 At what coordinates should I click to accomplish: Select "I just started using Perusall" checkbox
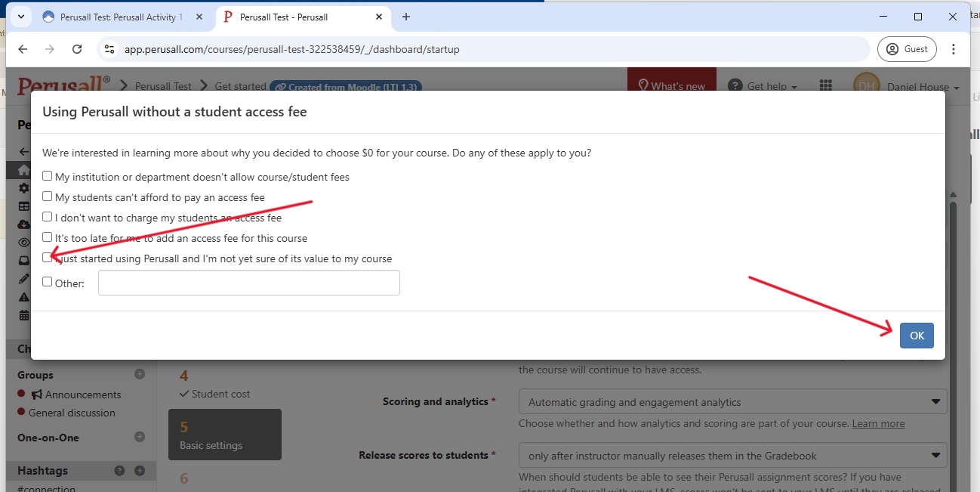pos(48,258)
